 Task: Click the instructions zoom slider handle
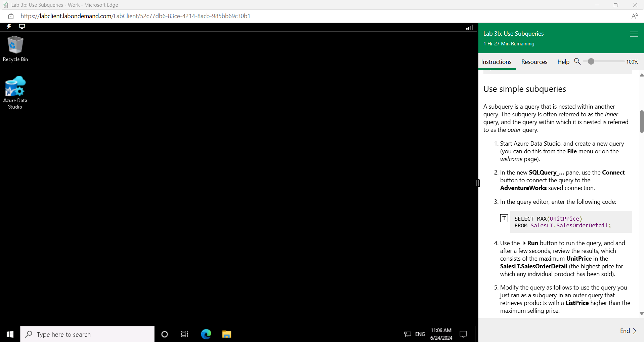pyautogui.click(x=591, y=62)
